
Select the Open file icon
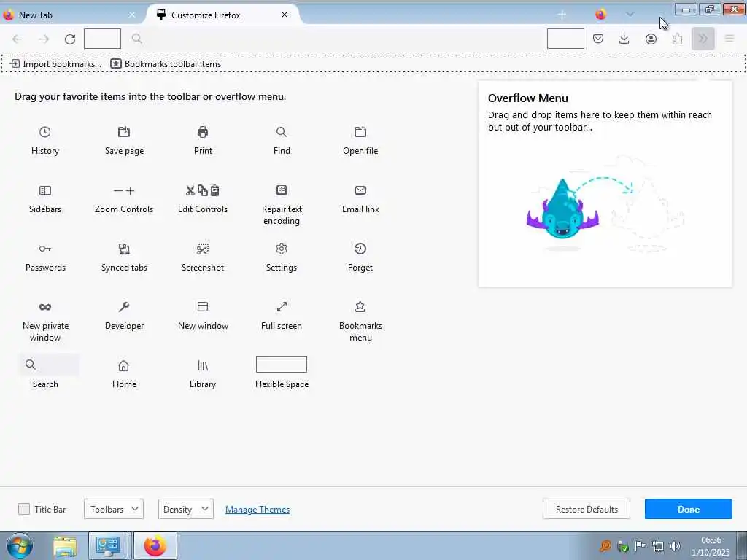click(x=360, y=132)
